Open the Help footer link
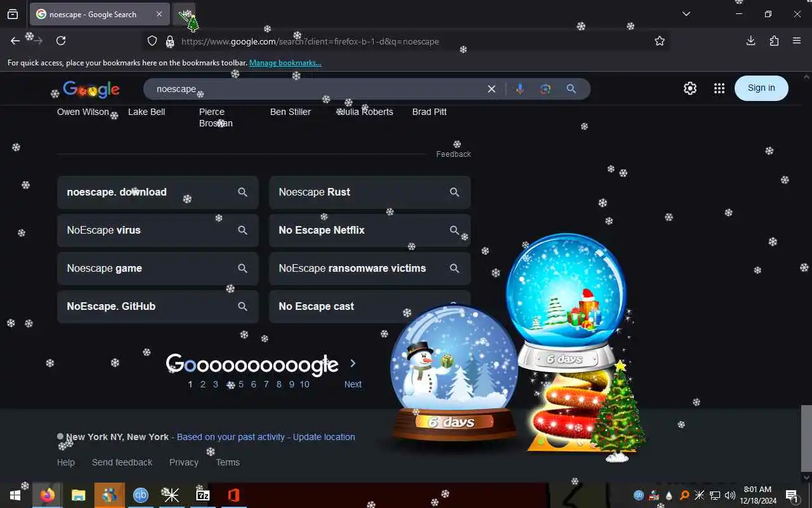 [x=66, y=462]
